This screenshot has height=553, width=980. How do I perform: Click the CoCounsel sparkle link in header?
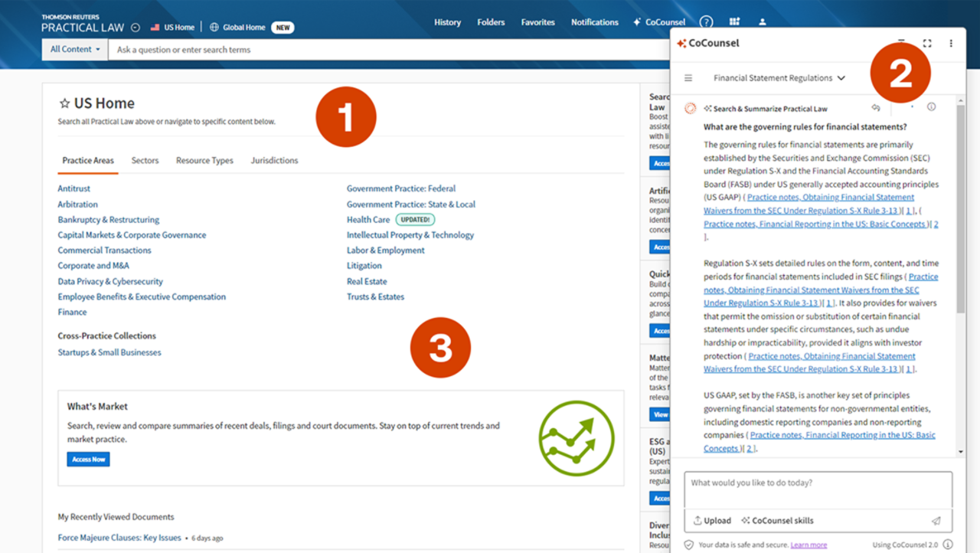coord(659,22)
